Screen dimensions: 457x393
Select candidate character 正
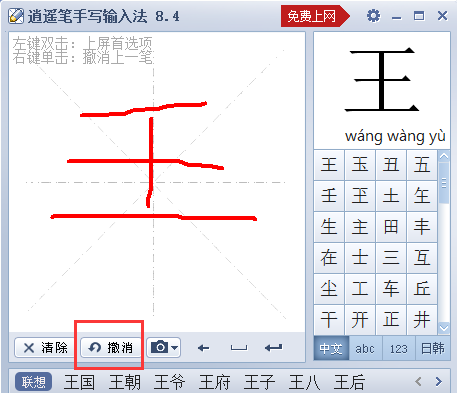(x=391, y=319)
